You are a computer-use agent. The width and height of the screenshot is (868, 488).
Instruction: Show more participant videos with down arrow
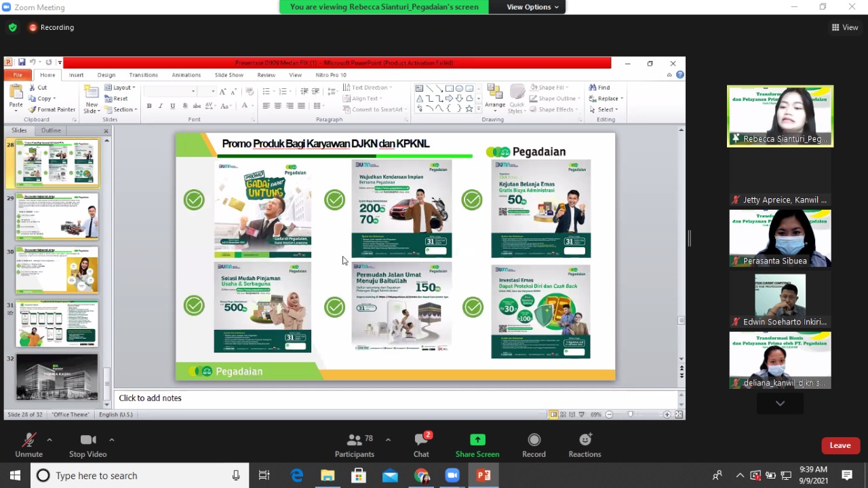coord(780,403)
